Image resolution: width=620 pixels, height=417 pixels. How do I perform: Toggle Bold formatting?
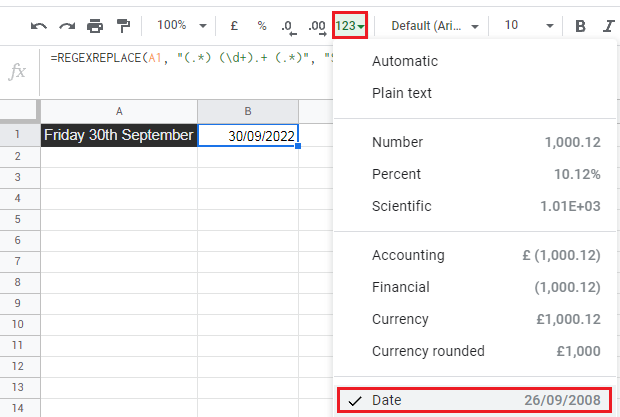(x=580, y=26)
